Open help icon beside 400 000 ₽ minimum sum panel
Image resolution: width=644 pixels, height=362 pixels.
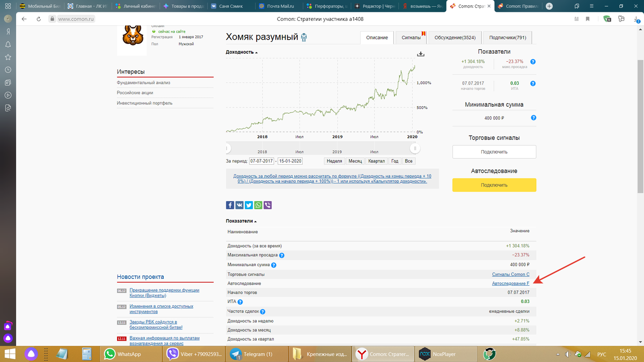point(533,118)
